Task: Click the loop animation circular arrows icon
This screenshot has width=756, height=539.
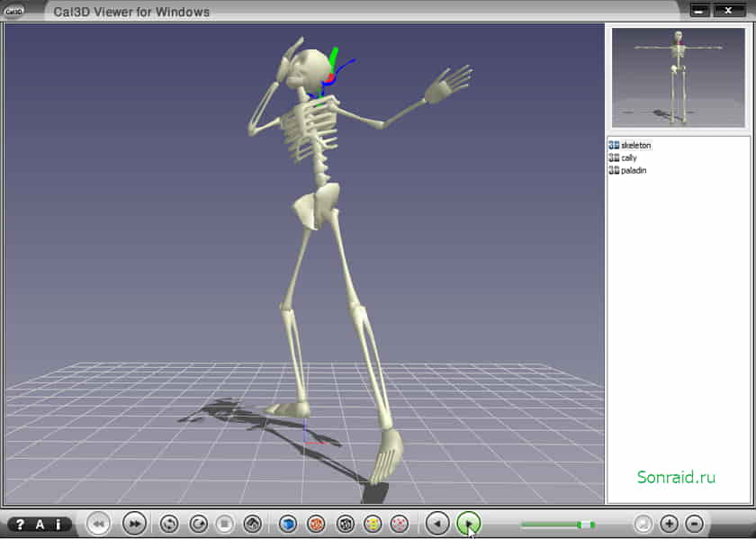Action: pos(169,524)
